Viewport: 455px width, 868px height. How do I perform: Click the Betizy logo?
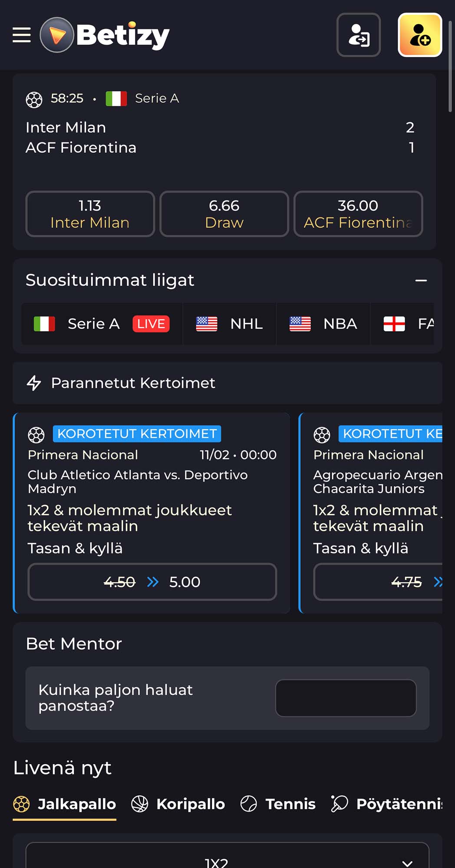pyautogui.click(x=105, y=35)
